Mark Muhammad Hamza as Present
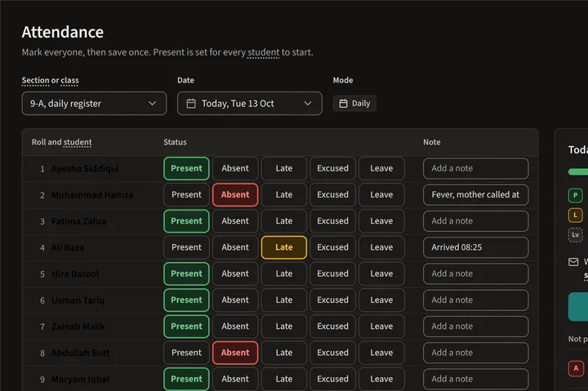This screenshot has height=391, width=588. click(x=186, y=194)
